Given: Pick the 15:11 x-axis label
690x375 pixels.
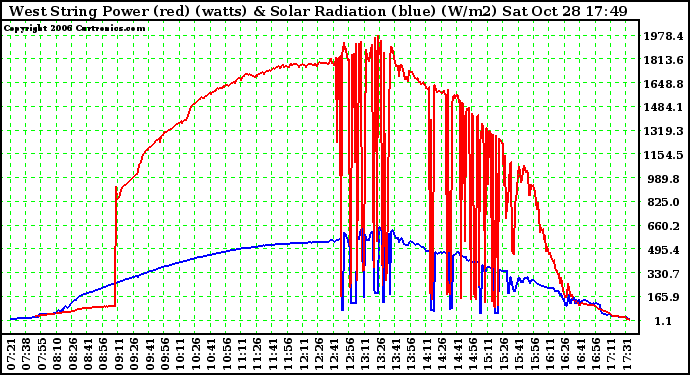Looking at the screenshot, I should [x=489, y=354].
